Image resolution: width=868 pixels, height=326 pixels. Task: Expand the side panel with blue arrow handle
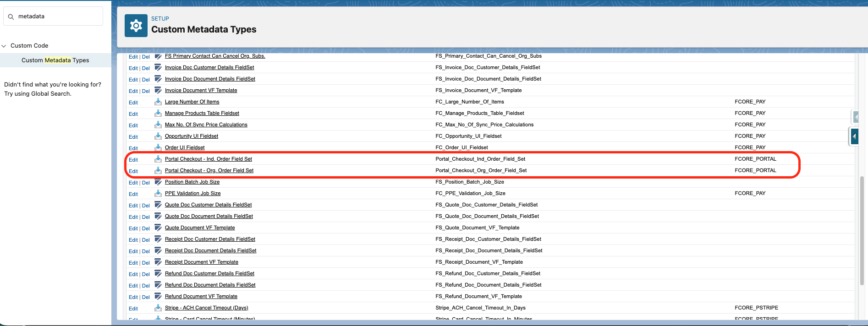point(854,136)
